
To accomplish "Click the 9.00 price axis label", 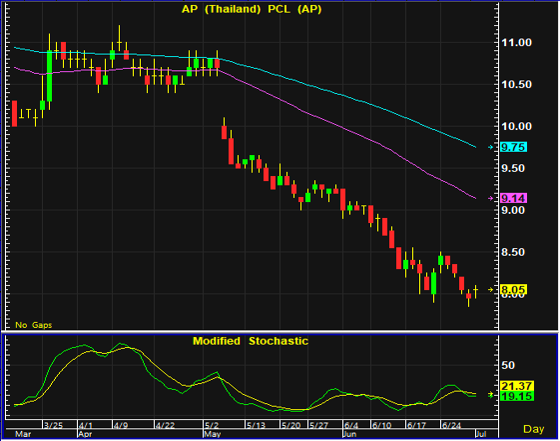I will click(513, 210).
